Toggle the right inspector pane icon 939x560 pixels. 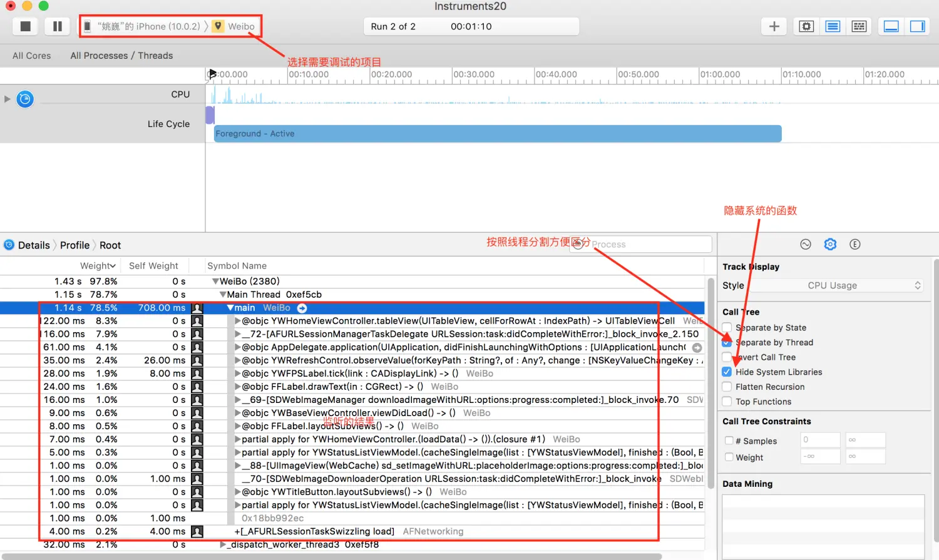917,26
